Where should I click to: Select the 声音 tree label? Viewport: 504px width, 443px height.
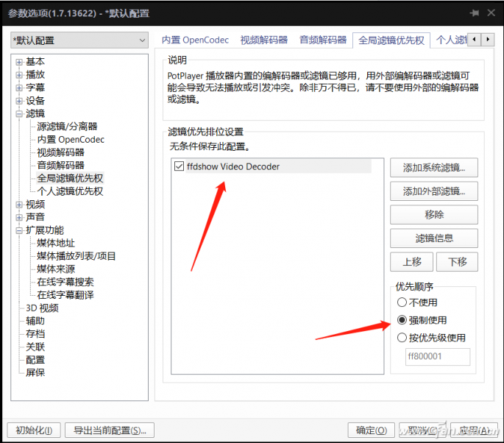(35, 218)
